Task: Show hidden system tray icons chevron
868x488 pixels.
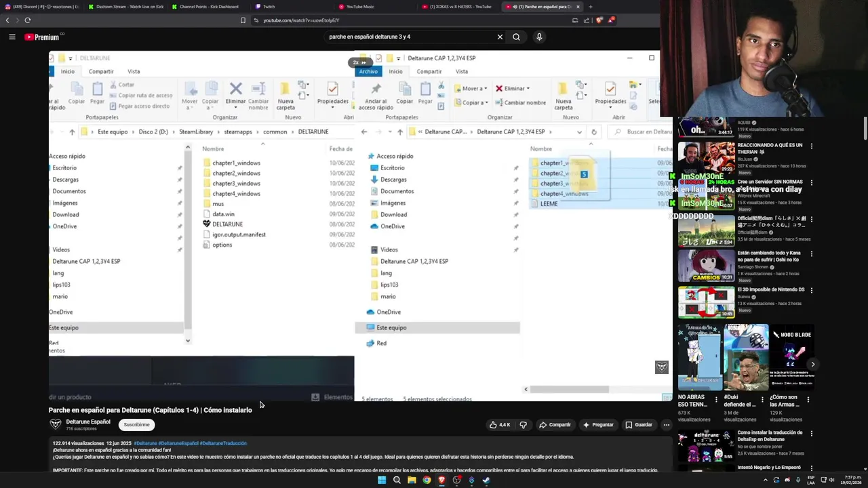Action: 766,480
